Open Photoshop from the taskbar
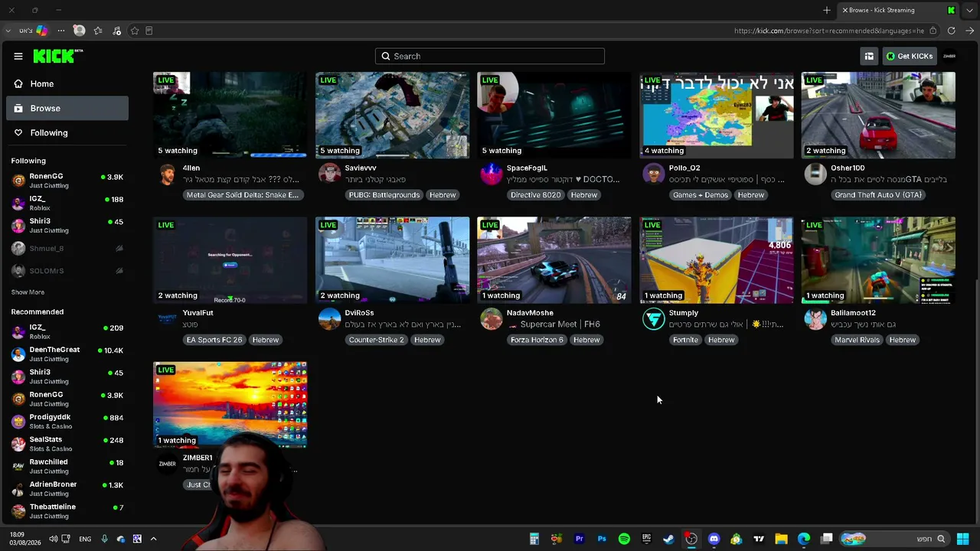 [x=602, y=539]
